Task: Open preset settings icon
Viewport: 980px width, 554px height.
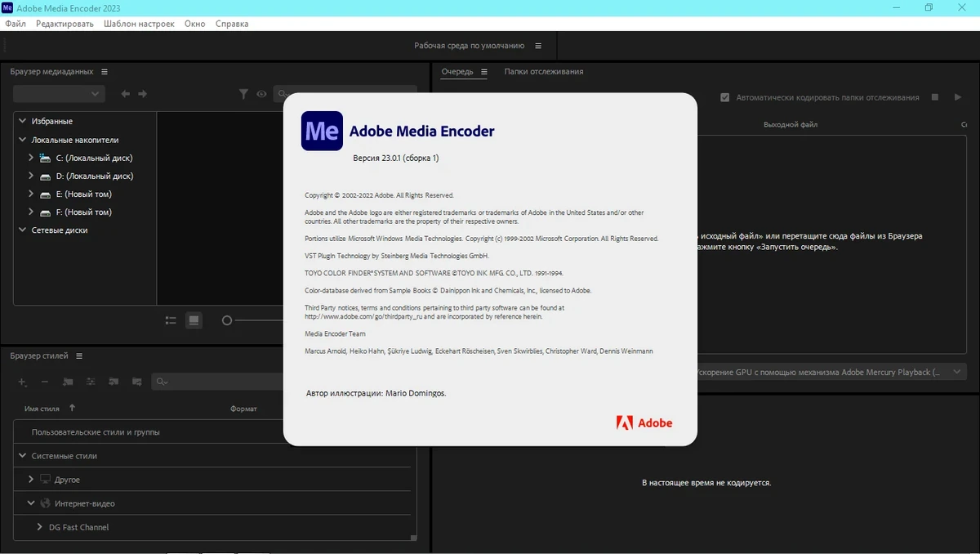Action: (91, 382)
